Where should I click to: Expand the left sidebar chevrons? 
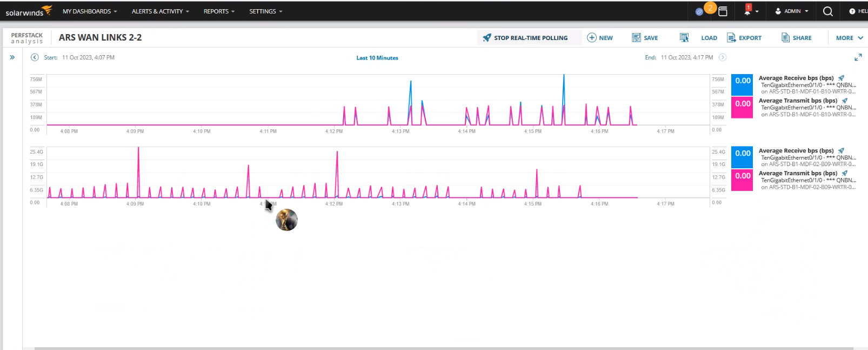tap(12, 57)
